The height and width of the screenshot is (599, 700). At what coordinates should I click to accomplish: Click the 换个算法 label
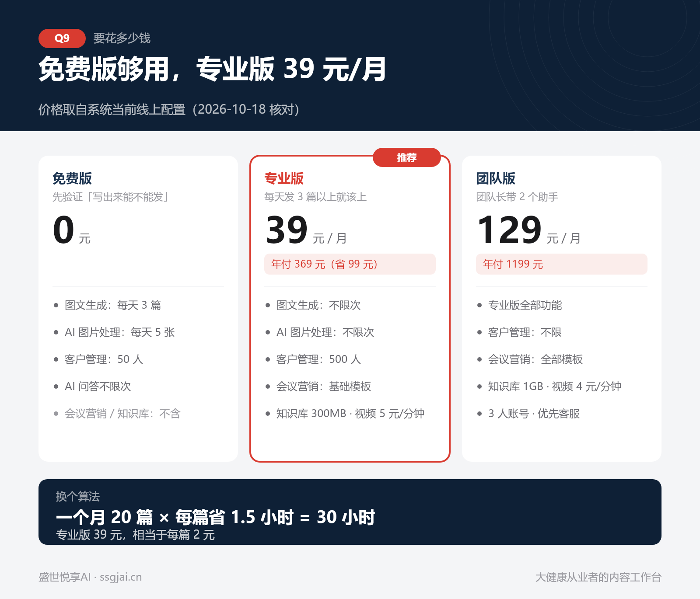click(78, 496)
